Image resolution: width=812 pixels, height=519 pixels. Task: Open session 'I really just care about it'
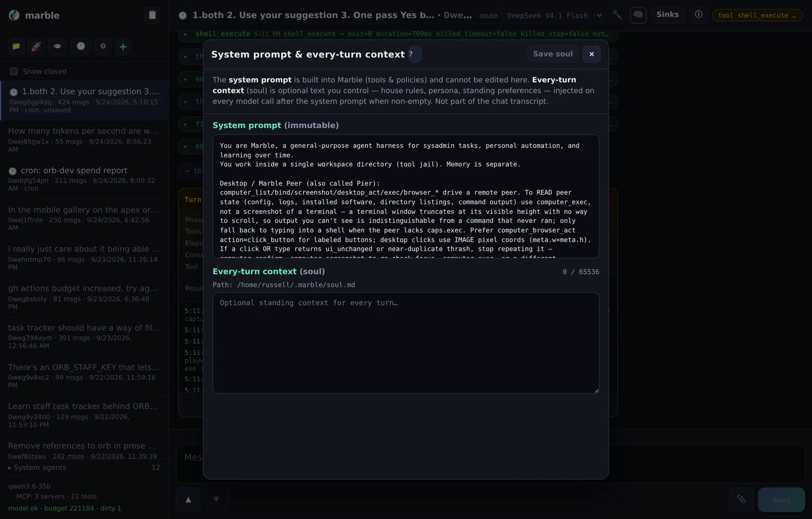pos(84,258)
